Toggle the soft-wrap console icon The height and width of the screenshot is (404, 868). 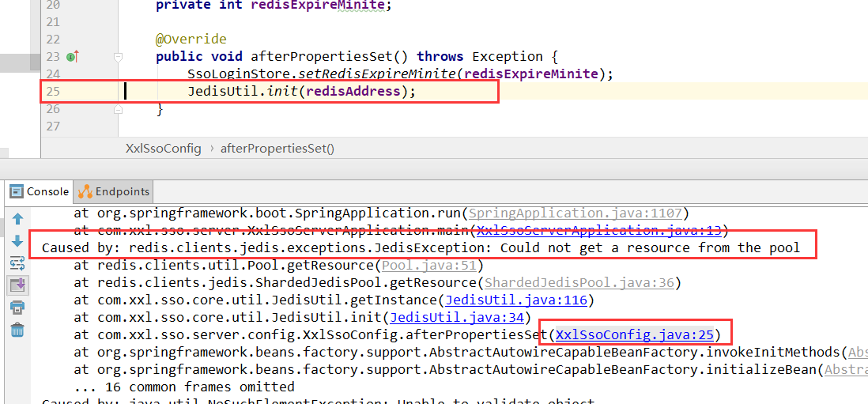tap(17, 263)
